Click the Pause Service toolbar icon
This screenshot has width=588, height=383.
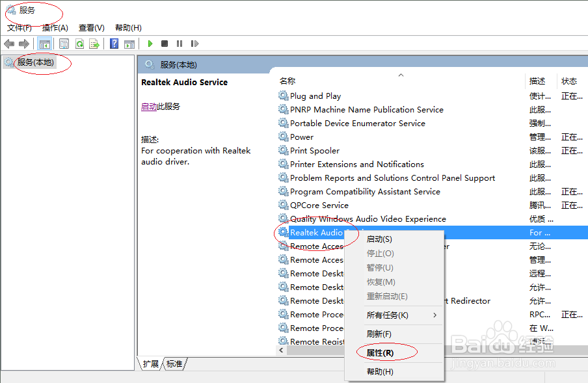180,44
